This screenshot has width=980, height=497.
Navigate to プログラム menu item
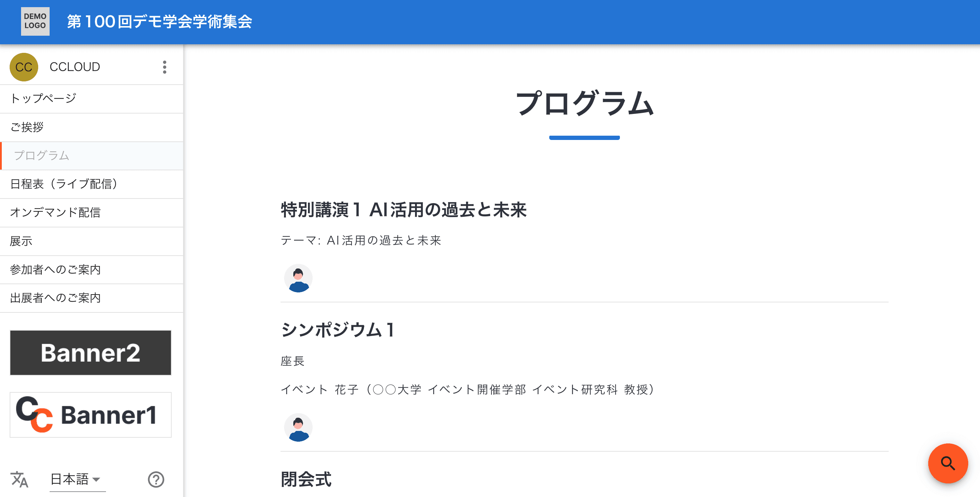click(91, 155)
